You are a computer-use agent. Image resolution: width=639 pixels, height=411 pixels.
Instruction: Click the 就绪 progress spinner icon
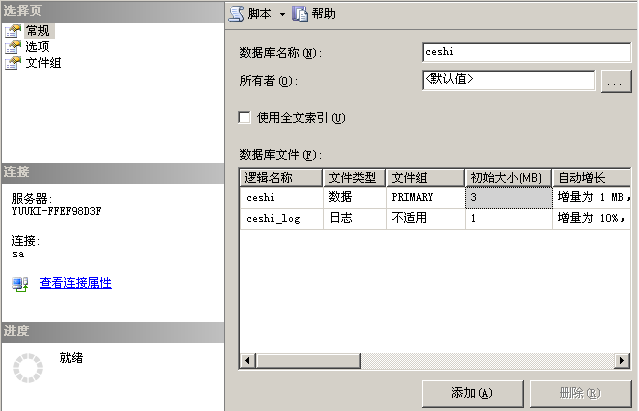pos(28,368)
